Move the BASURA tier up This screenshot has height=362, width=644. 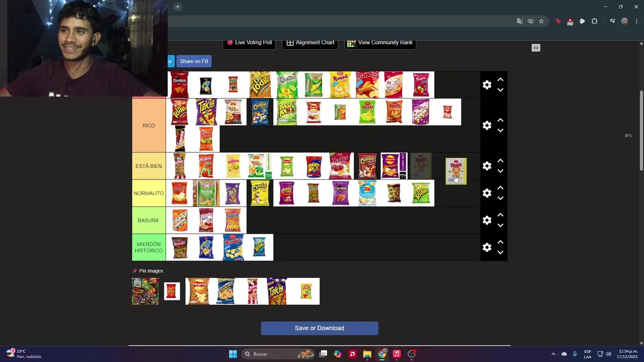[x=500, y=215]
